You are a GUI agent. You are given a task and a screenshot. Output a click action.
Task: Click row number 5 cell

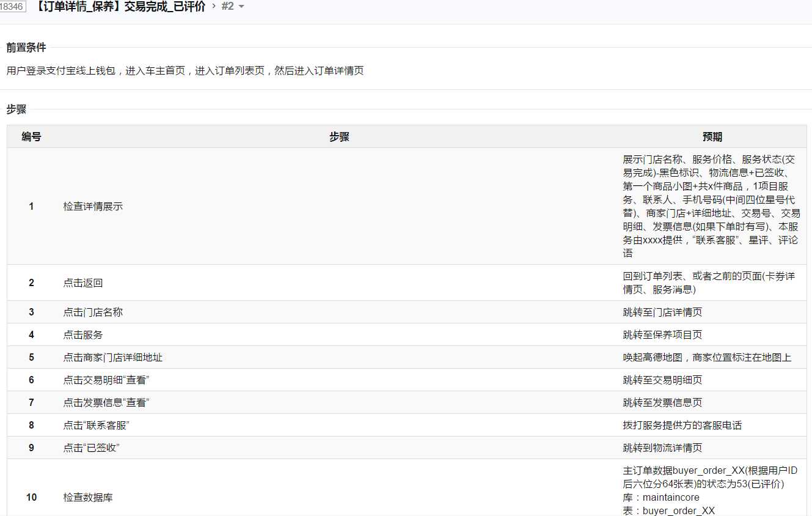coord(32,358)
